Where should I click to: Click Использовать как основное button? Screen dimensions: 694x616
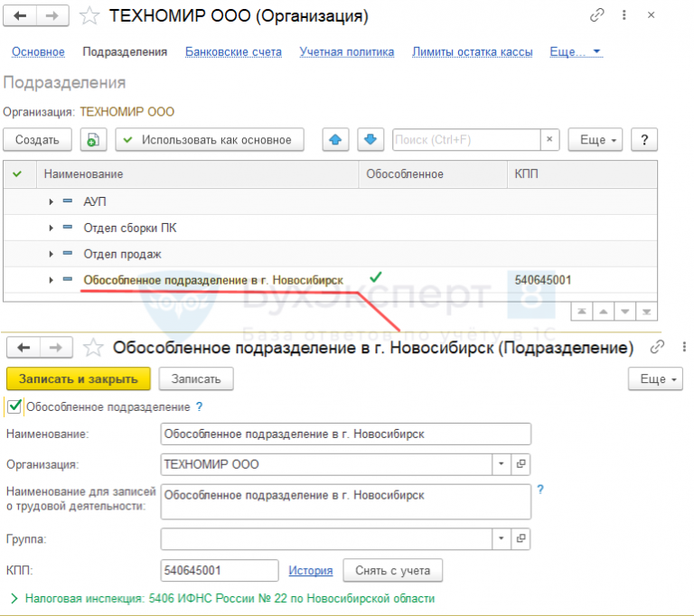[210, 140]
